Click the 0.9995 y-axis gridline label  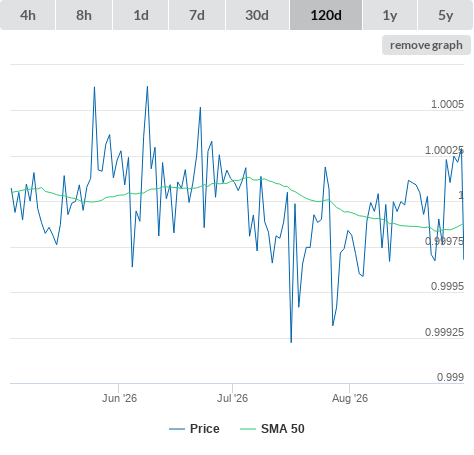click(447, 286)
